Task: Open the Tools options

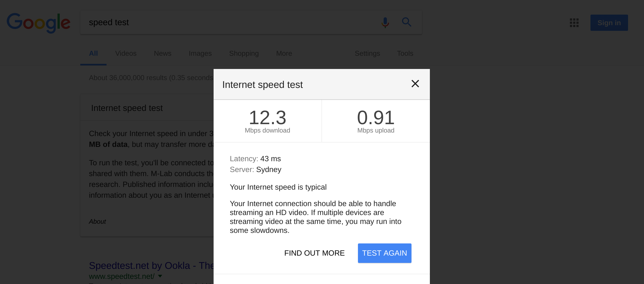Action: (x=405, y=54)
